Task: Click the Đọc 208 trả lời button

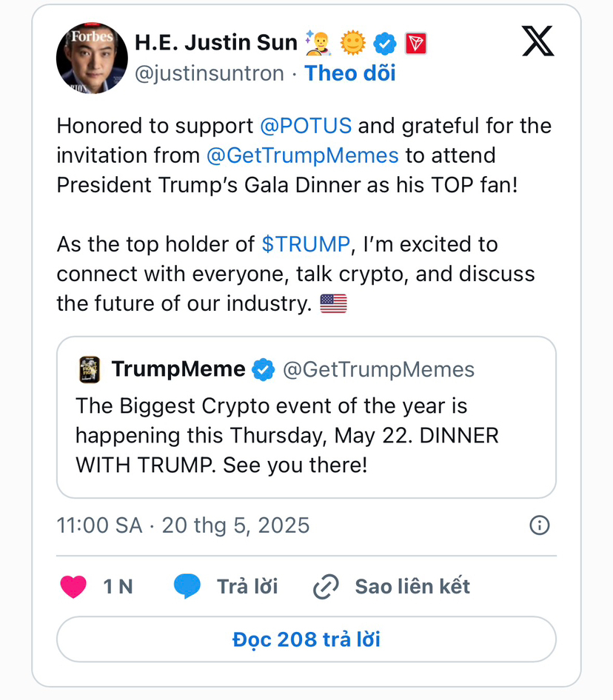Action: pyautogui.click(x=306, y=639)
